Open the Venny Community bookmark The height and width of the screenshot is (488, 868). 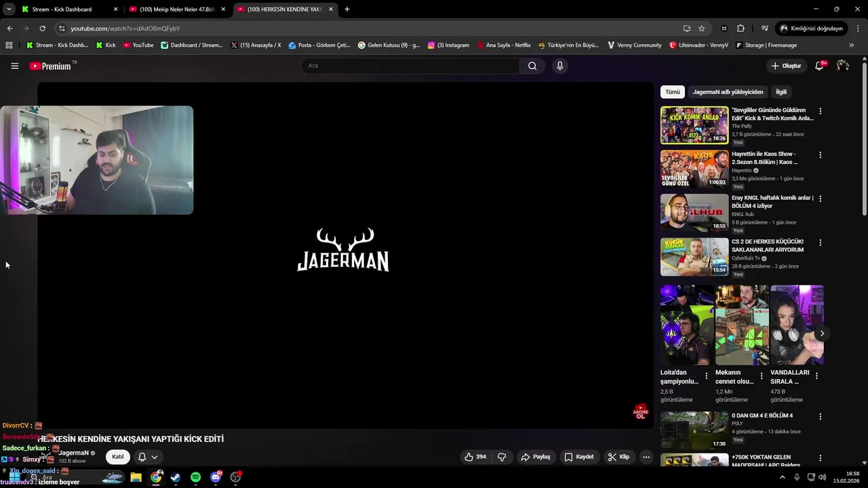click(x=634, y=45)
